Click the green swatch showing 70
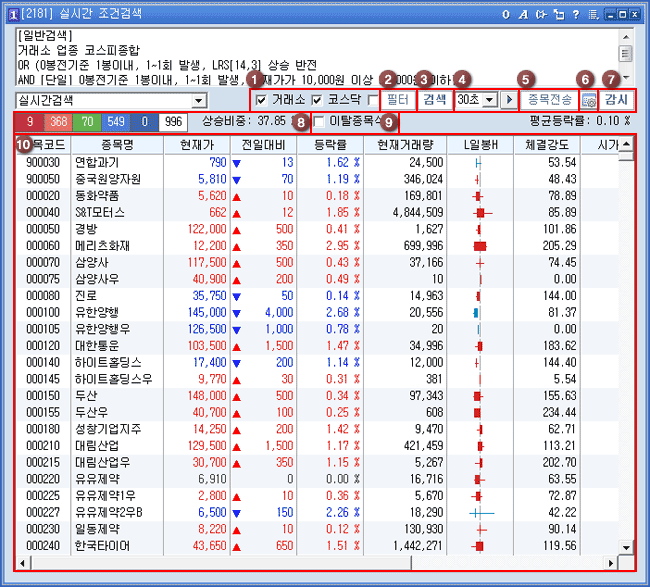650x587 pixels. pyautogui.click(x=87, y=121)
